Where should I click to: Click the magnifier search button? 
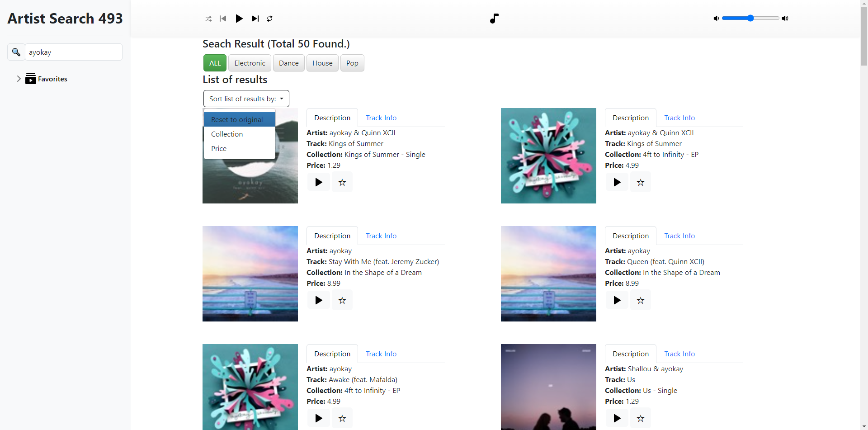16,52
